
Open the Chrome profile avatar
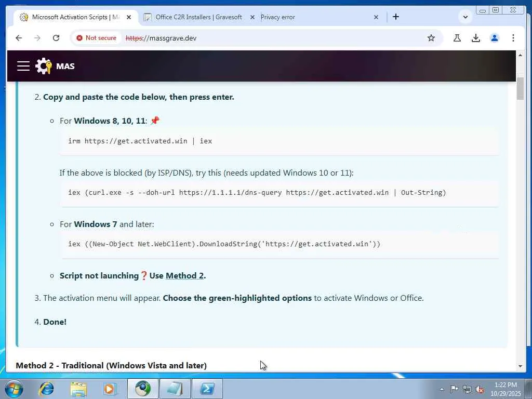pos(495,38)
